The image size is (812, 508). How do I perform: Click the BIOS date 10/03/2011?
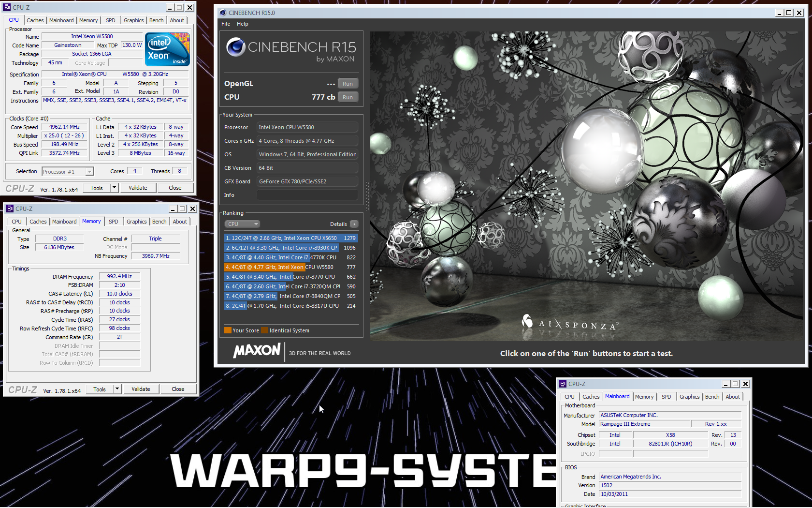[x=670, y=494]
